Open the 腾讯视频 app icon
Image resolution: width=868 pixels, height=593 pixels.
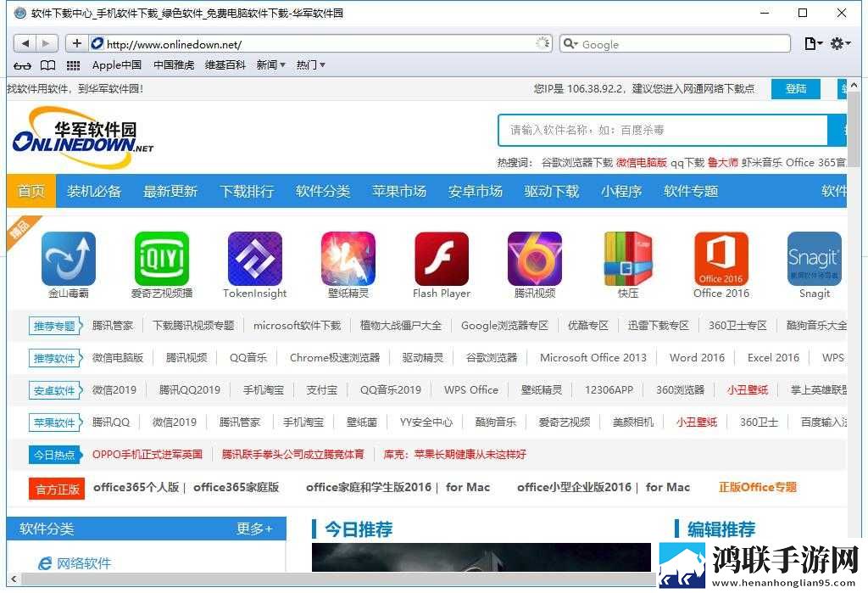pos(534,259)
